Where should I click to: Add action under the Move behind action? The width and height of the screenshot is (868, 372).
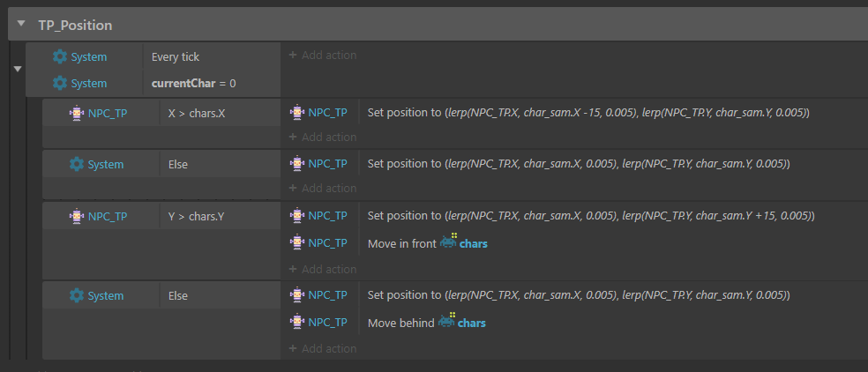tap(323, 348)
